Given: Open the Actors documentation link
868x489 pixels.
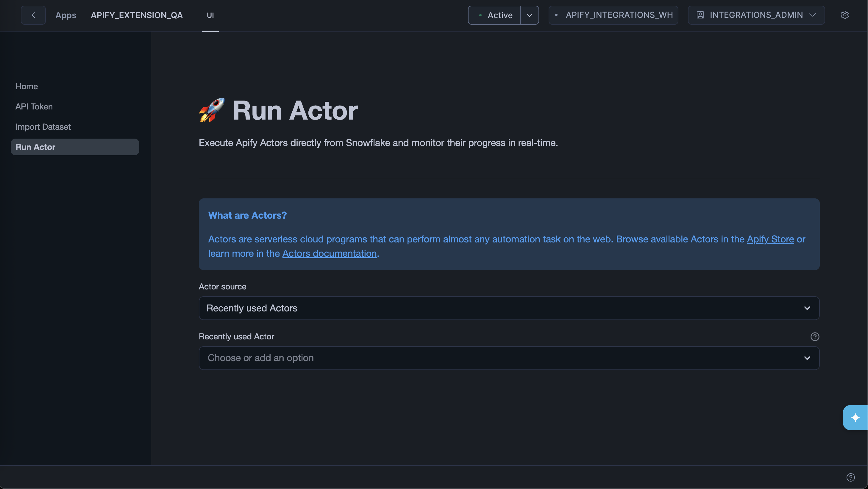Looking at the screenshot, I should 329,254.
